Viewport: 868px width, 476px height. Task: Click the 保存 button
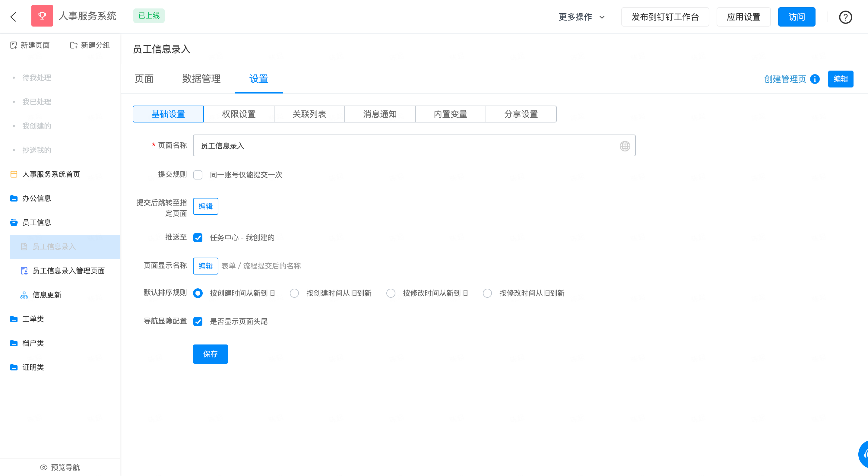210,354
